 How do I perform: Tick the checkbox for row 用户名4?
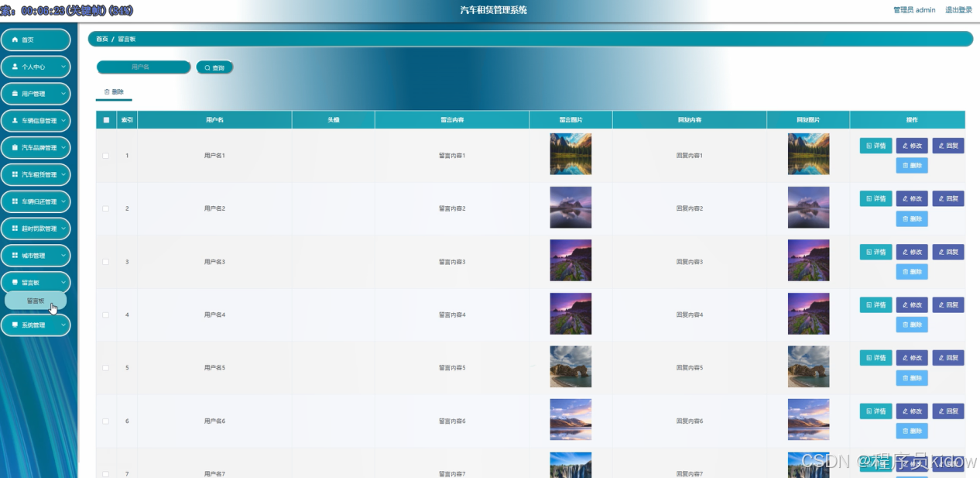coord(106,315)
